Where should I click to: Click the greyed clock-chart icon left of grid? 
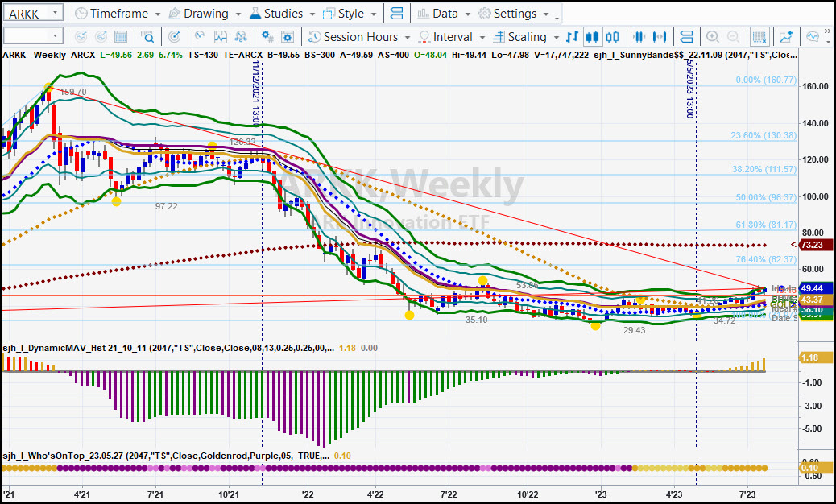coord(101,37)
